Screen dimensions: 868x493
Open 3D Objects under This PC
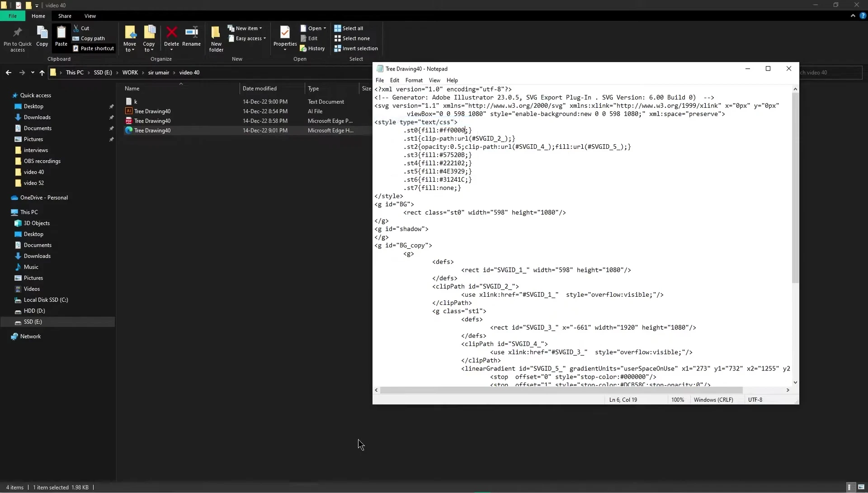37,223
